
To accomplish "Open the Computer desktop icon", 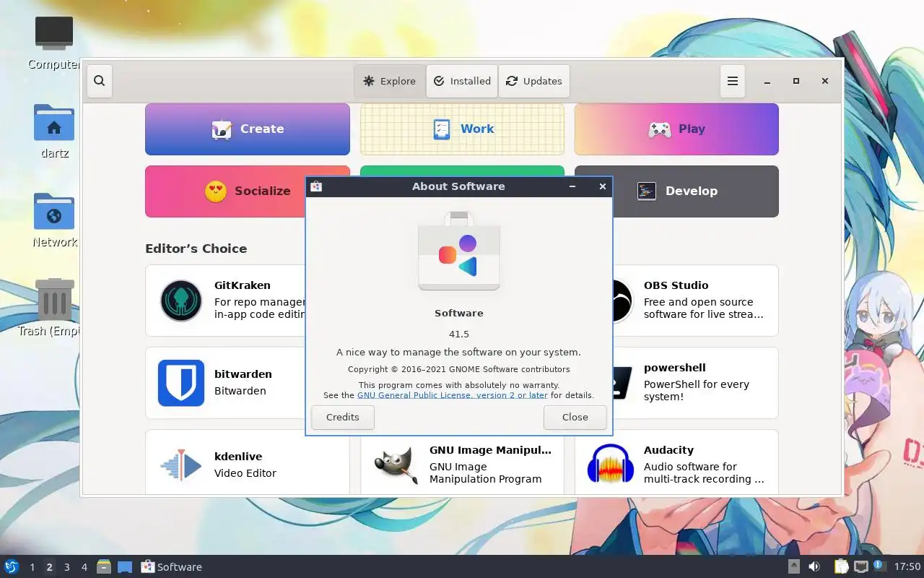I will click(x=54, y=34).
